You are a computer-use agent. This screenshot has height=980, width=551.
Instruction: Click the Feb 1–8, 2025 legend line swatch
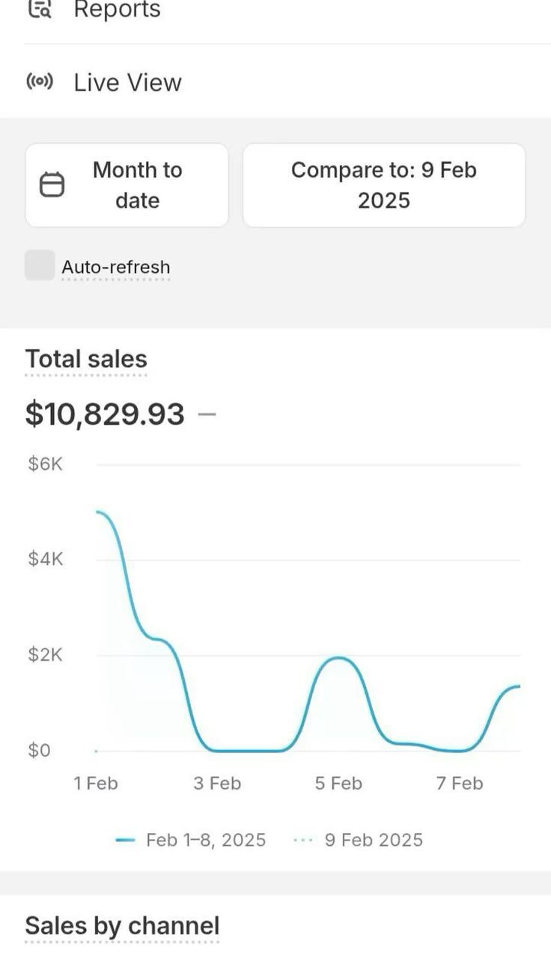125,841
